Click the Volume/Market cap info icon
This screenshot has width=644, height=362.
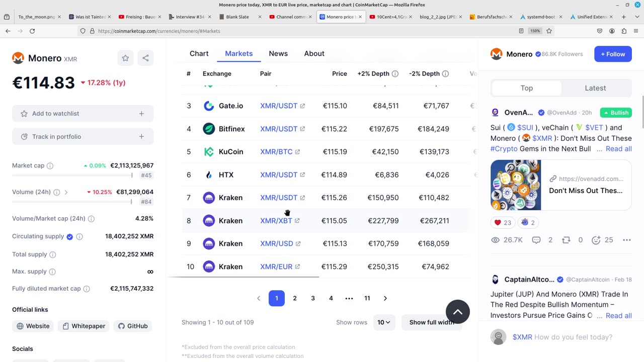pyautogui.click(x=91, y=219)
